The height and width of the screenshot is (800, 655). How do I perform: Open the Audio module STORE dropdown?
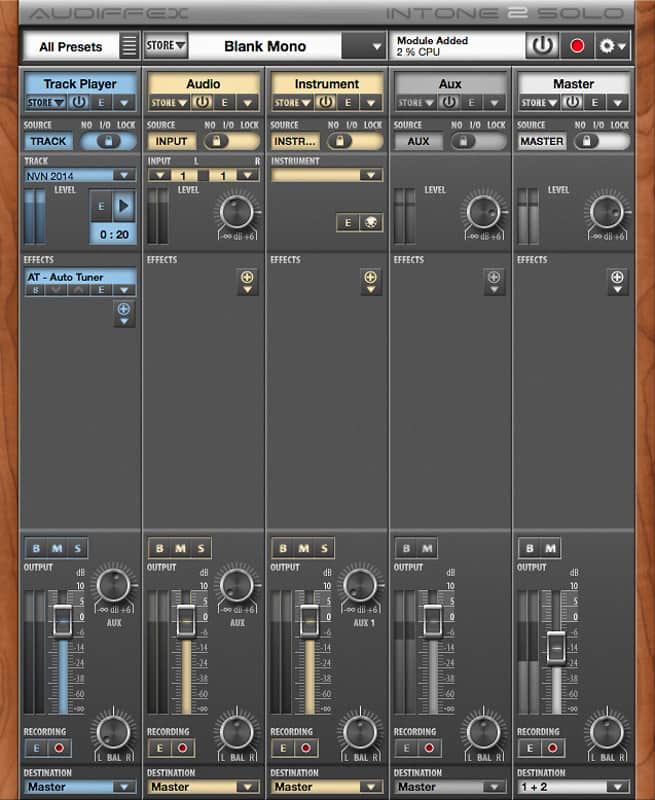point(169,103)
